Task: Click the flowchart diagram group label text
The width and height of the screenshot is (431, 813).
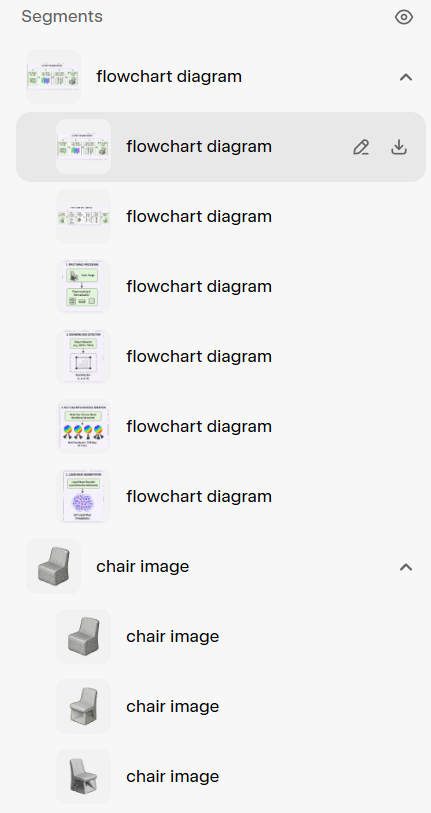Action: pos(169,77)
